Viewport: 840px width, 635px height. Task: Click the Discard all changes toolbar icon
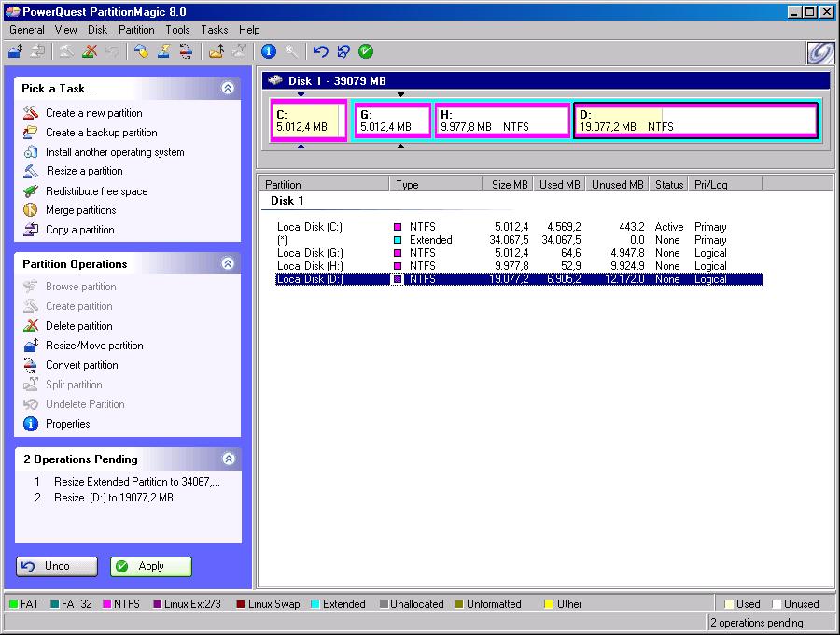(343, 51)
